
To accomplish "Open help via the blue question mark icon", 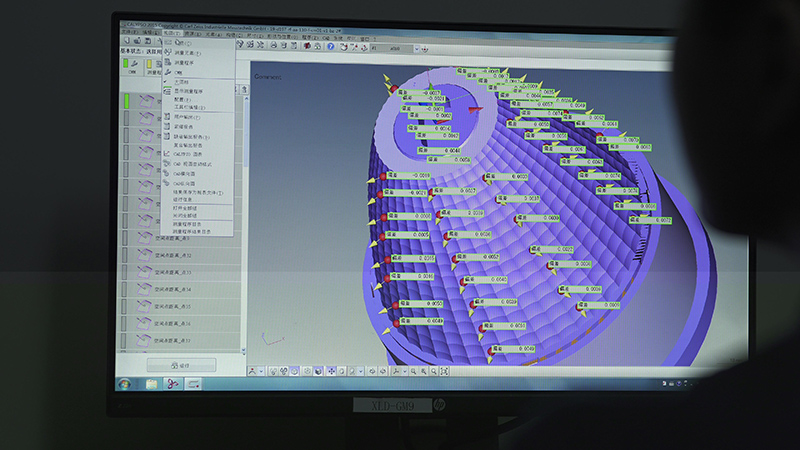I will pyautogui.click(x=331, y=46).
